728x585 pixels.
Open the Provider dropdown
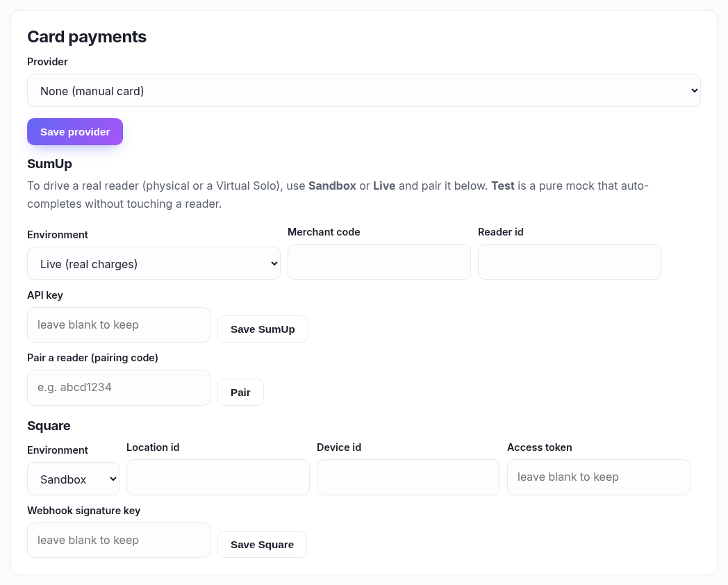coord(363,90)
